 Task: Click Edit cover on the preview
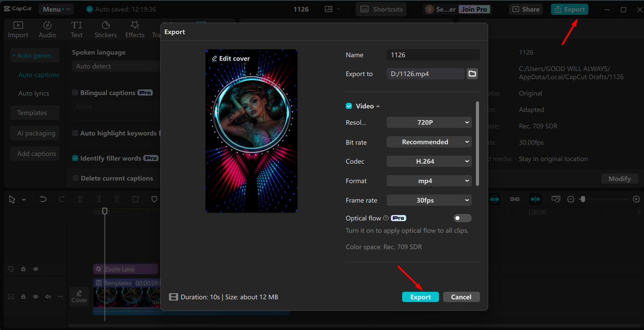click(x=231, y=58)
